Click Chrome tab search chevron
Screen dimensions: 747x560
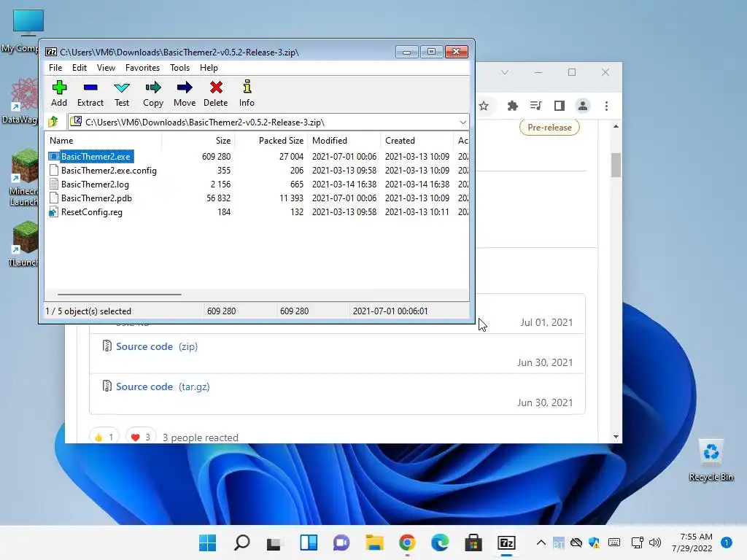(x=505, y=72)
